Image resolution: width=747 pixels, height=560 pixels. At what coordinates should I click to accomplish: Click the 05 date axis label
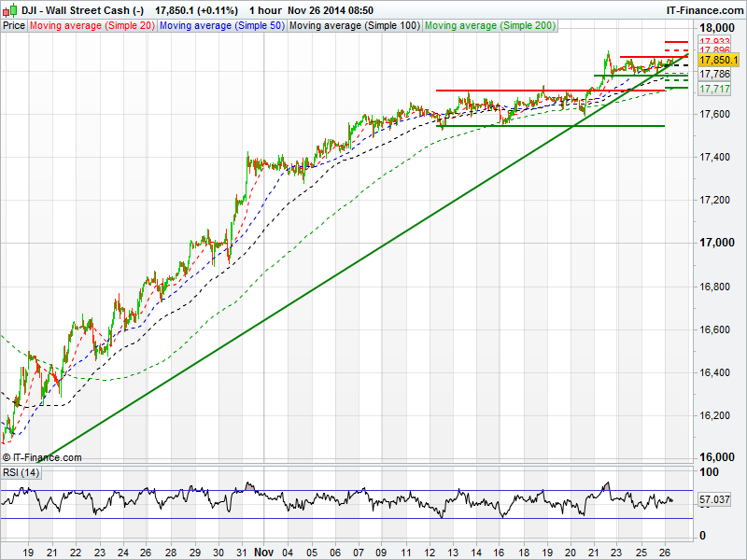tap(312, 553)
